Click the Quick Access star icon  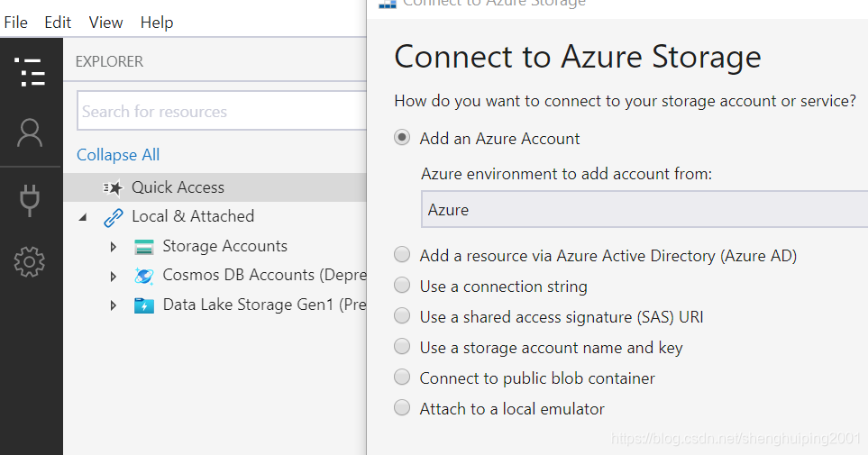point(113,187)
